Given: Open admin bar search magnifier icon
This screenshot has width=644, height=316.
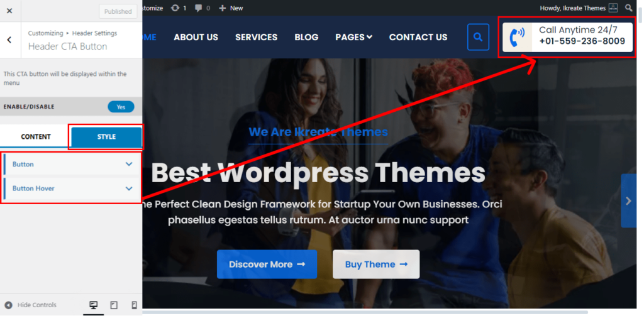Looking at the screenshot, I should 629,8.
